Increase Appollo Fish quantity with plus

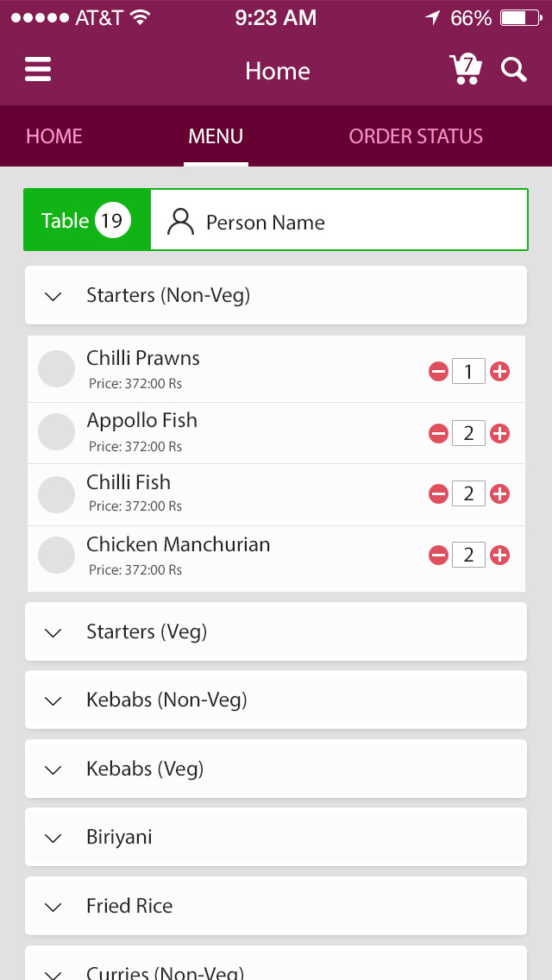pos(499,433)
